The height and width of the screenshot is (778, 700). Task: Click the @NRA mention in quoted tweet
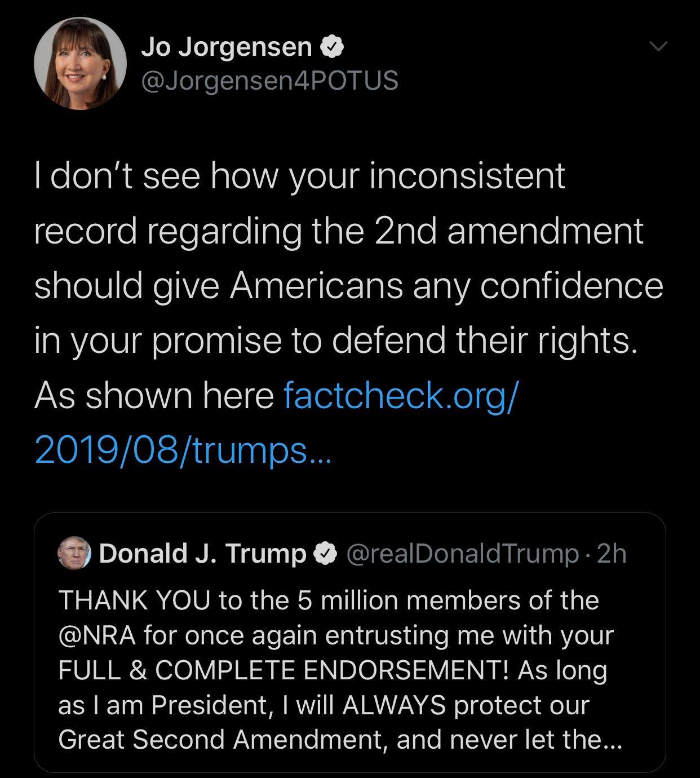click(97, 635)
